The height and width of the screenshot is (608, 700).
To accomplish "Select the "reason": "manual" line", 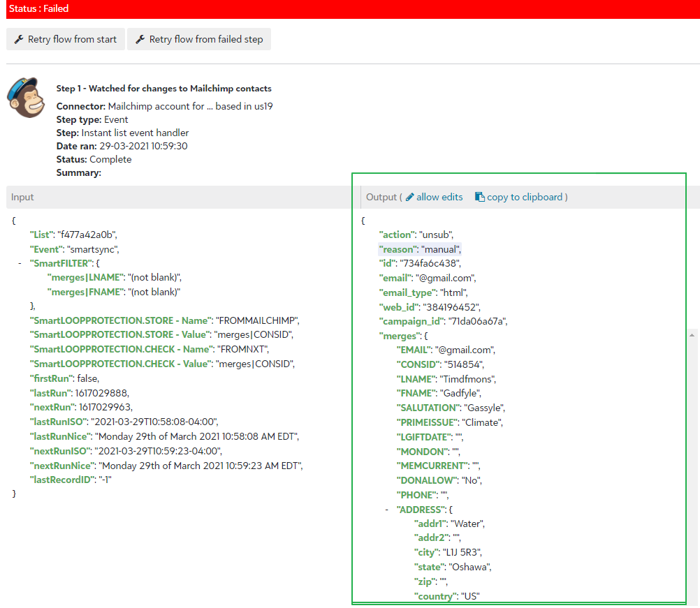I will [x=420, y=249].
